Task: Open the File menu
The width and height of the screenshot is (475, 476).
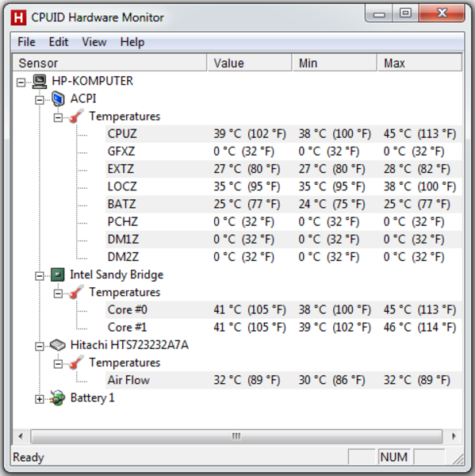Action: click(x=26, y=42)
